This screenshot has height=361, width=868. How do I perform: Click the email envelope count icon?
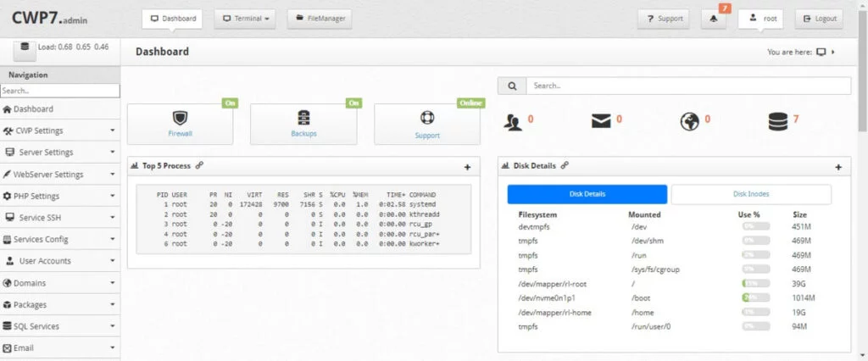click(601, 121)
